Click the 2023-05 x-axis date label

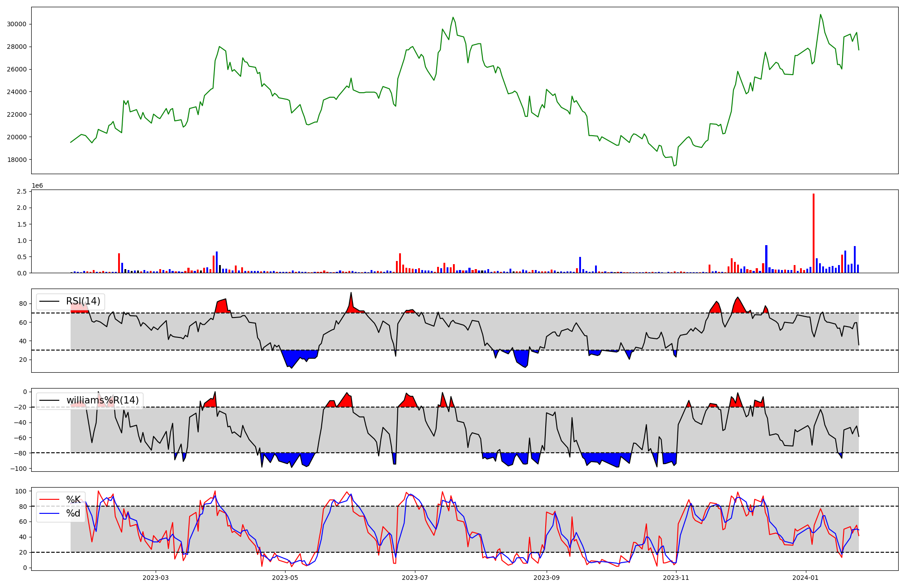(x=285, y=578)
